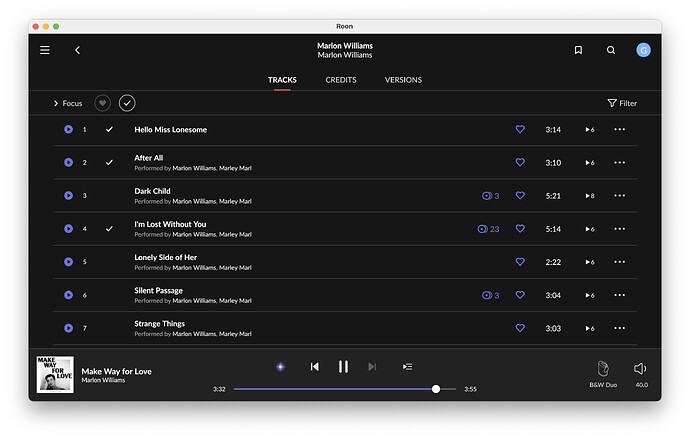The width and height of the screenshot is (690, 438).
Task: Skip to the previous track
Action: coord(314,367)
